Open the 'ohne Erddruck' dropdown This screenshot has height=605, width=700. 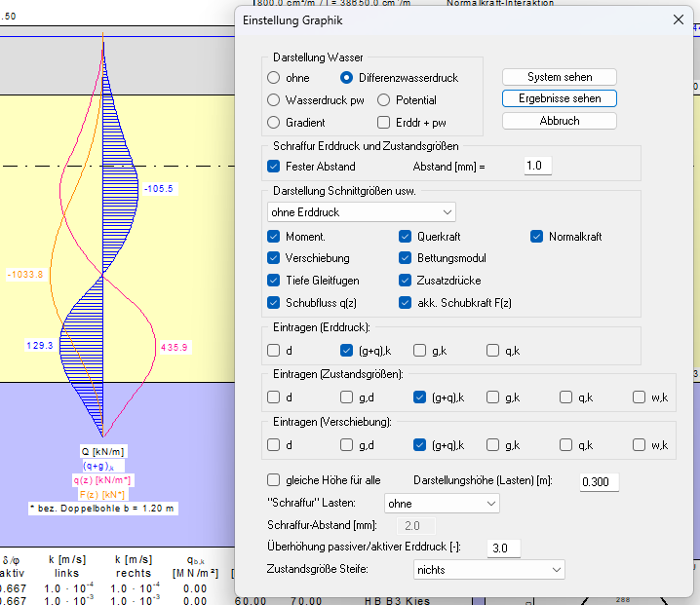pyautogui.click(x=361, y=211)
